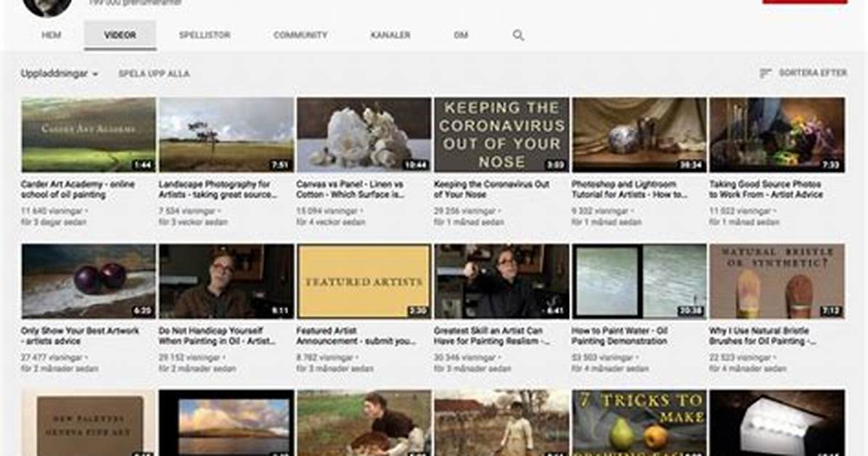The width and height of the screenshot is (868, 456).
Task: Go to the KANALER tab
Action: [x=390, y=35]
